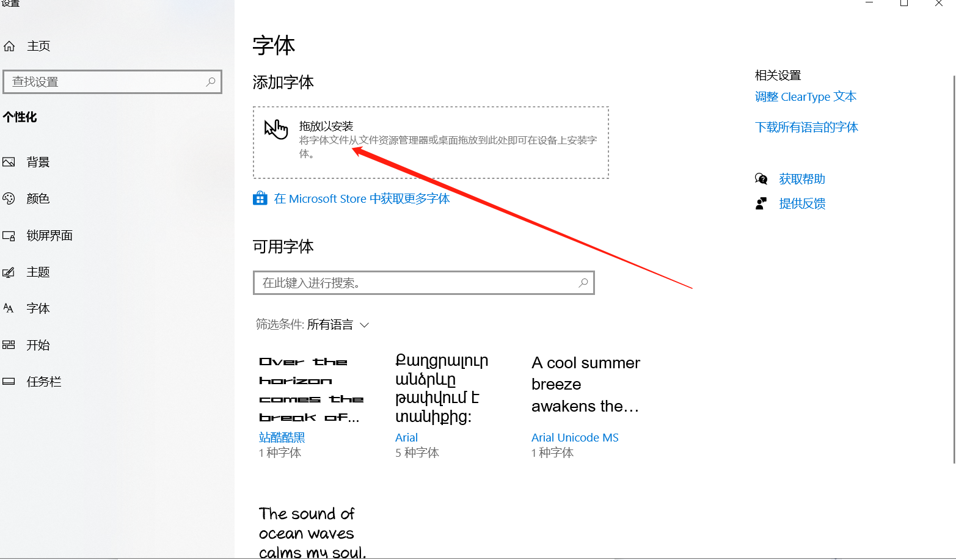Click the 字体 letter icon in sidebar
The width and height of the screenshot is (956, 560).
pyautogui.click(x=9, y=308)
